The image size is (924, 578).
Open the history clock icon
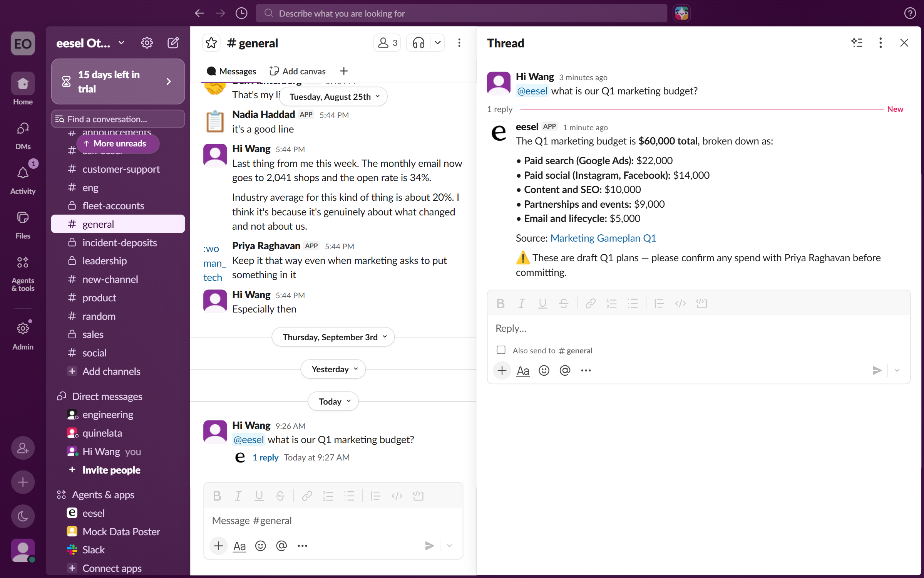tap(241, 13)
